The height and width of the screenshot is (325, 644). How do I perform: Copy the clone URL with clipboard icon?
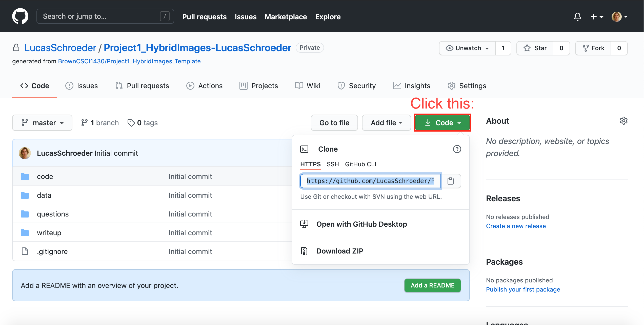pyautogui.click(x=451, y=181)
